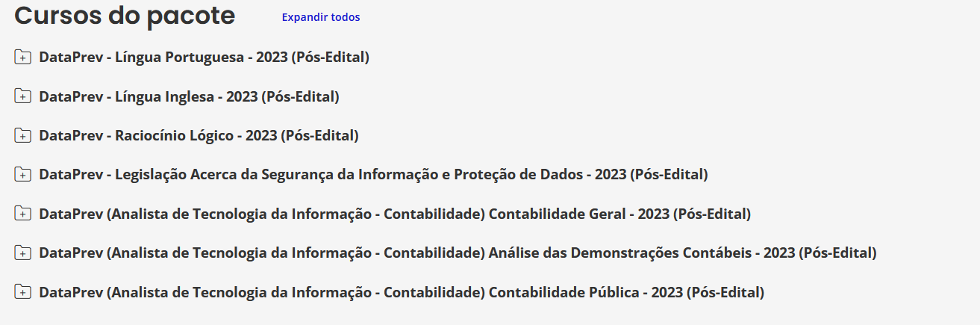The height and width of the screenshot is (325, 980).
Task: Click the folder-plus icon for Contabilidade Geral
Action: click(x=22, y=214)
